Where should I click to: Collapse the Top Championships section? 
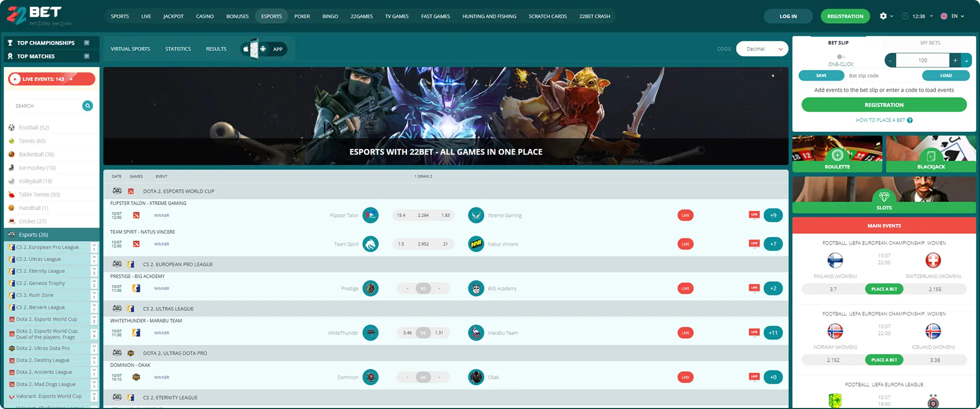86,42
